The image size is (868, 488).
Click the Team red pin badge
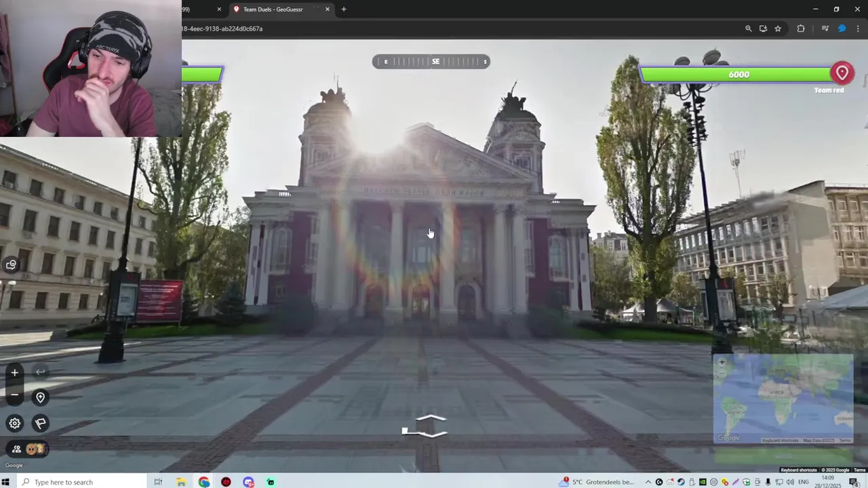(842, 73)
